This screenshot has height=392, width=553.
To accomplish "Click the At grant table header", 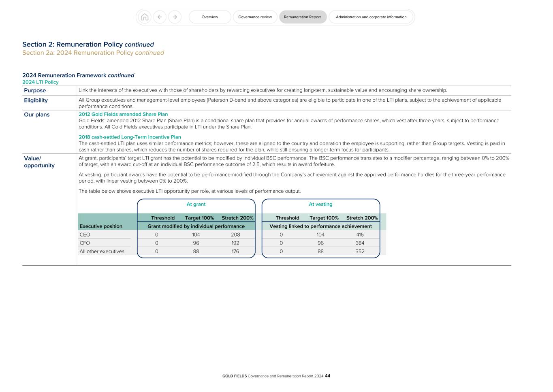I will [196, 204].
